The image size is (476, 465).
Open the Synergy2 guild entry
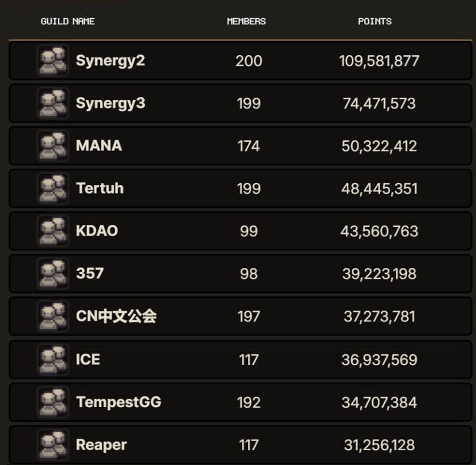238,60
